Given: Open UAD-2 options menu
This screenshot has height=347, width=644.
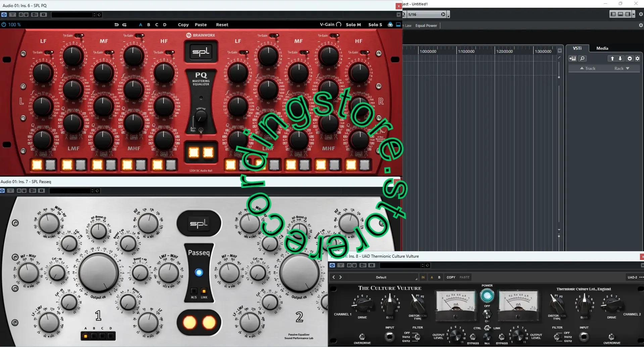Looking at the screenshot, I should pos(641,277).
